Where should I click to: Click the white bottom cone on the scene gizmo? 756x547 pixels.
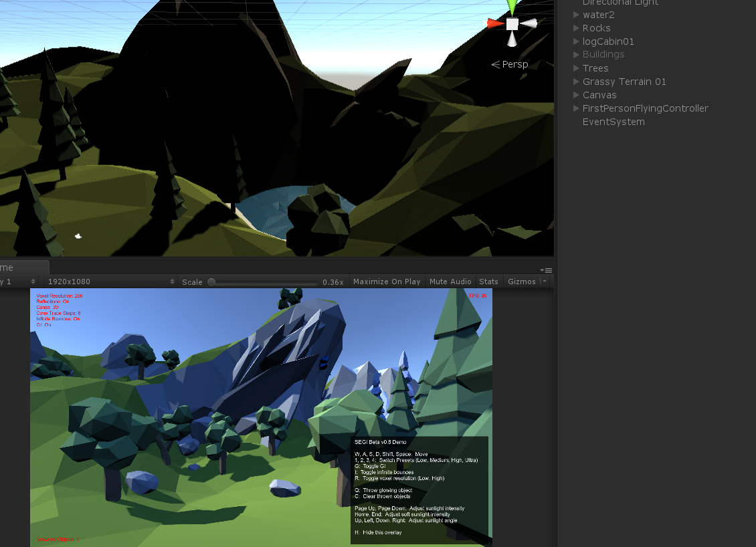(x=512, y=39)
